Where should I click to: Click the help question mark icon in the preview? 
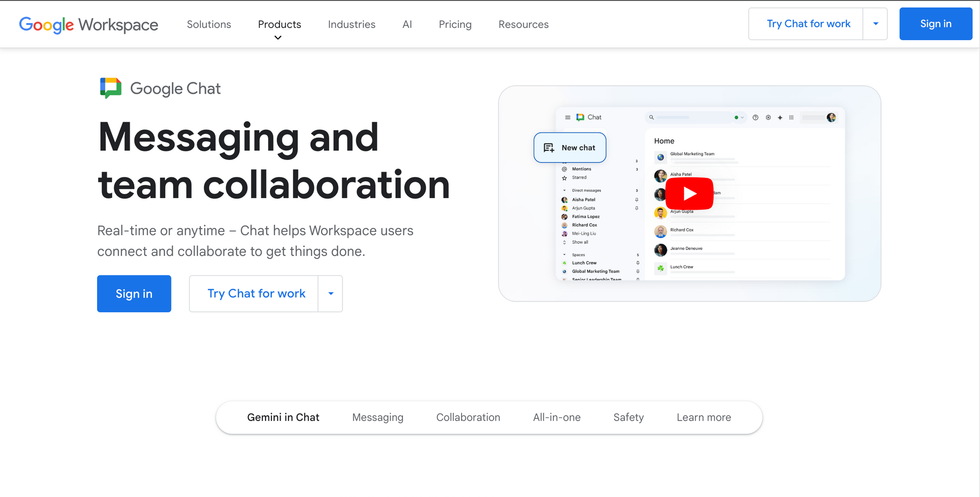[755, 118]
